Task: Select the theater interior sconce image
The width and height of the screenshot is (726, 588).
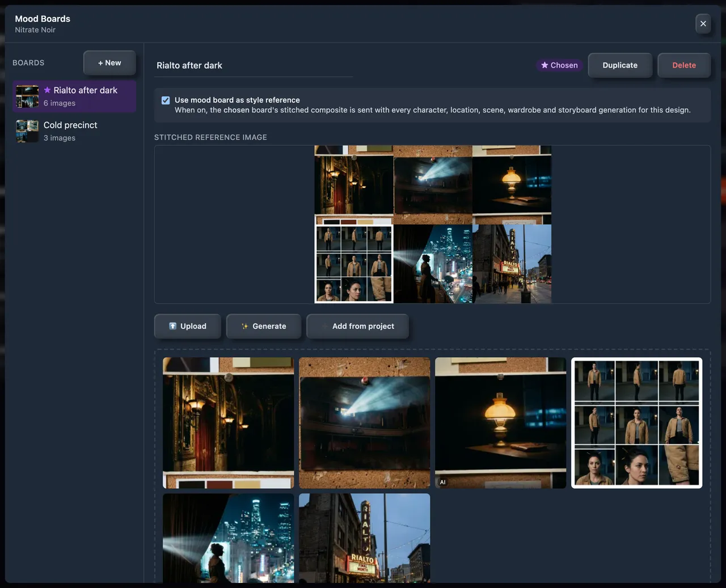Action: tap(229, 422)
